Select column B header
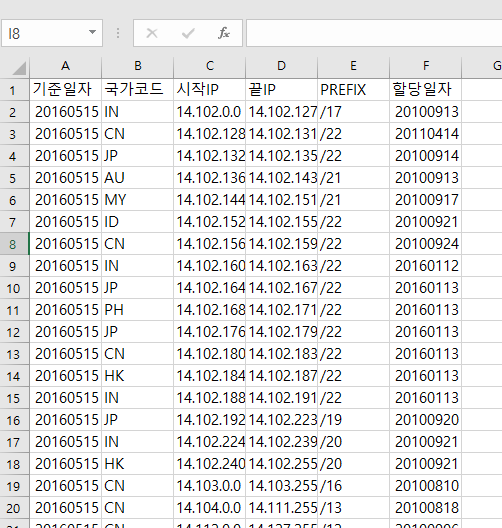The image size is (502, 528). (x=137, y=66)
